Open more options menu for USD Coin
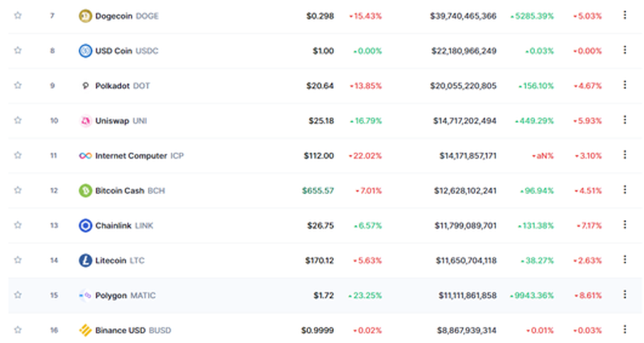This screenshot has height=343, width=644. pos(625,50)
